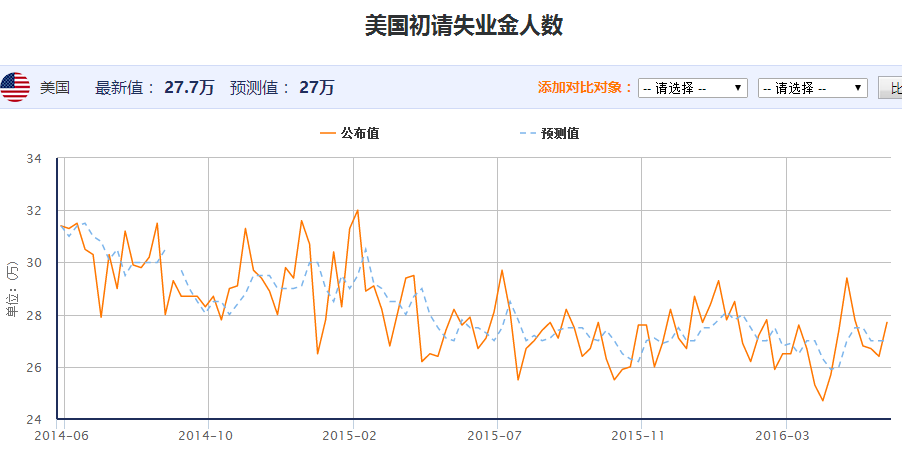This screenshot has height=453, width=902.
Task: Click the 2015-11 x-axis date label
Action: click(x=640, y=436)
